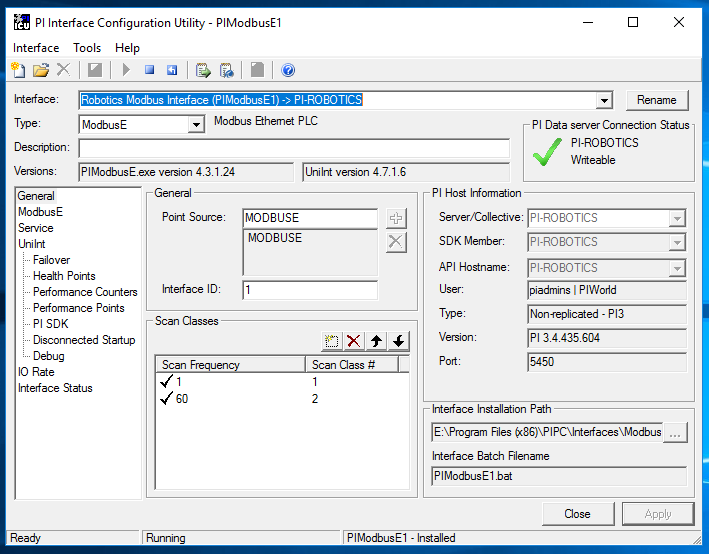Image resolution: width=709 pixels, height=554 pixels.
Task: Toggle checkmark for scan frequency 60
Action: tap(166, 398)
